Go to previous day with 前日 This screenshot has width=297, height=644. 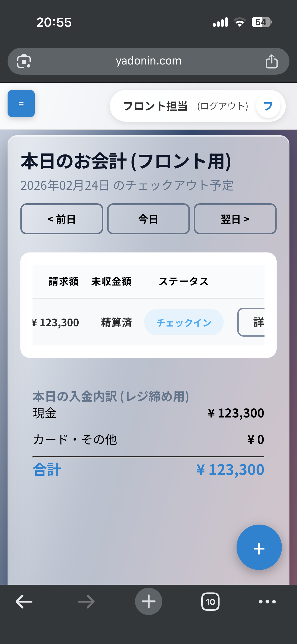point(62,219)
